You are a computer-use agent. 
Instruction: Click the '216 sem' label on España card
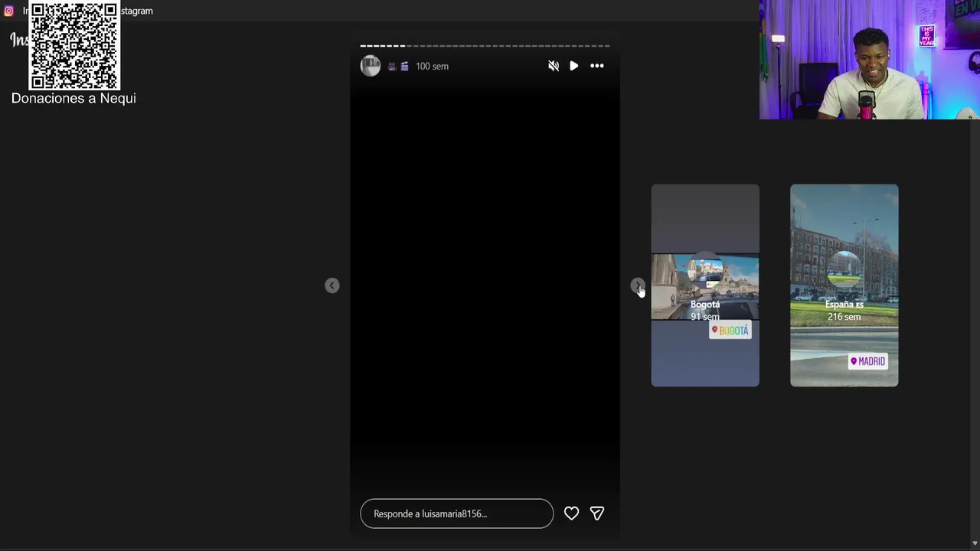pos(844,317)
